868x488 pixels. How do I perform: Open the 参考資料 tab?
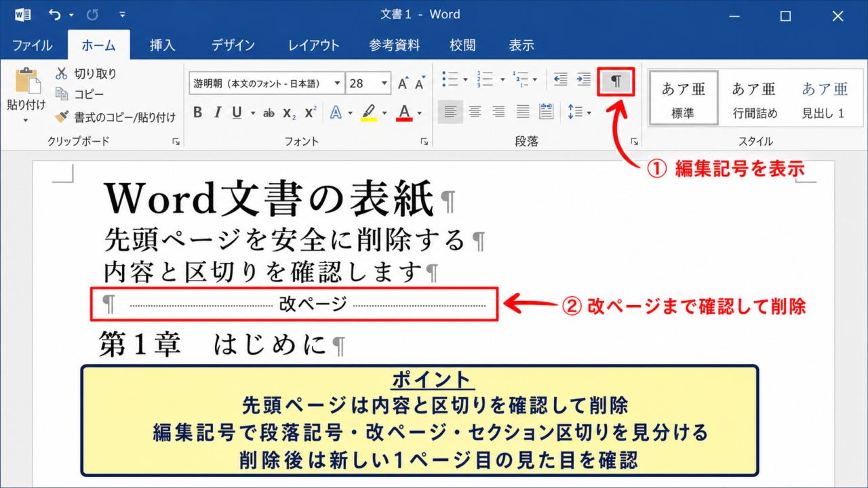point(395,45)
